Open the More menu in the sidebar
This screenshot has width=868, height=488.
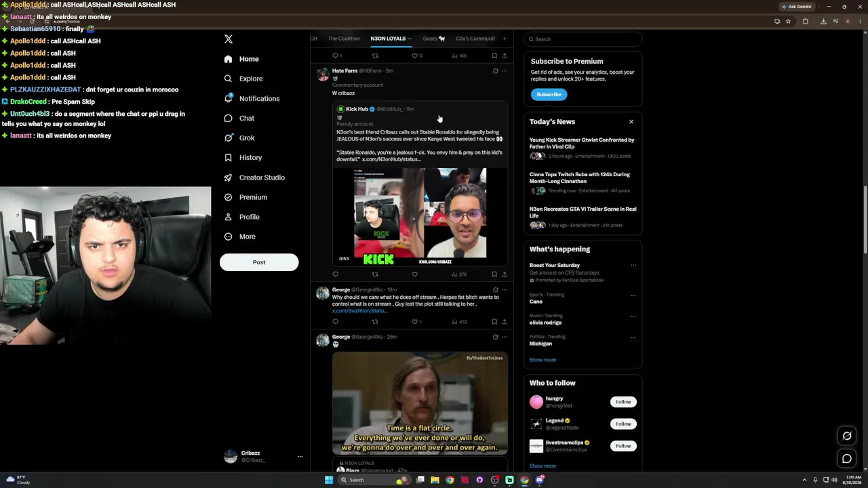pos(239,237)
